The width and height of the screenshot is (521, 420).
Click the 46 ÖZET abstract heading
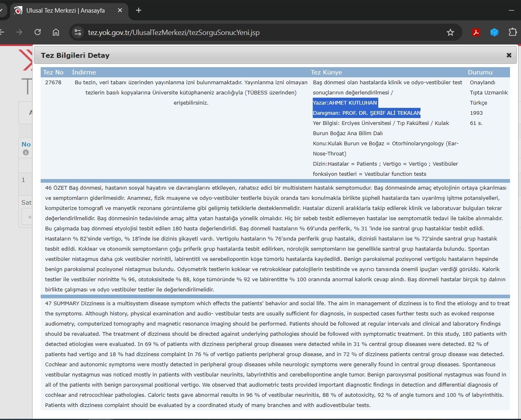click(x=56, y=188)
